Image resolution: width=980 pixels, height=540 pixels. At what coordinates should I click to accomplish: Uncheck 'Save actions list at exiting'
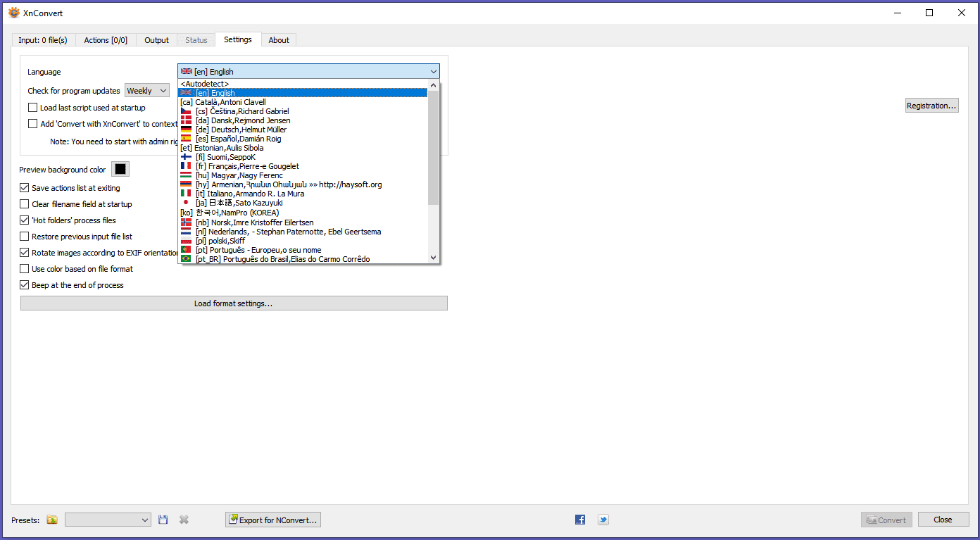(25, 188)
